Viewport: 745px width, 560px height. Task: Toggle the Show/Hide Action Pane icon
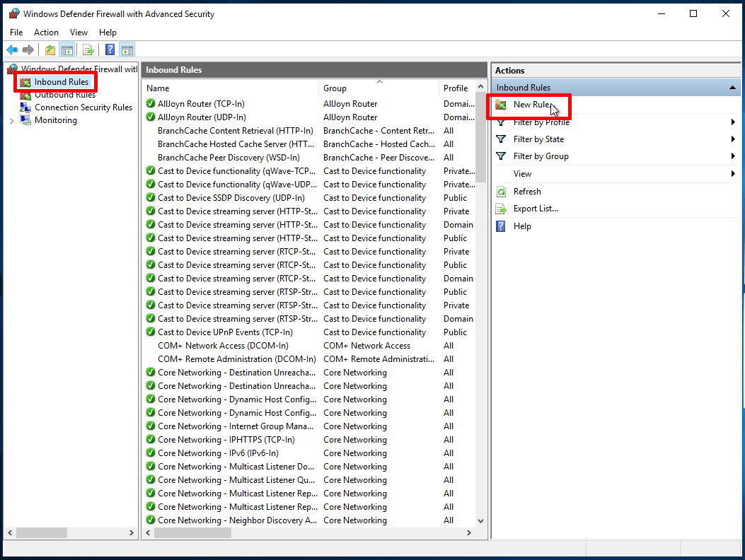[127, 49]
